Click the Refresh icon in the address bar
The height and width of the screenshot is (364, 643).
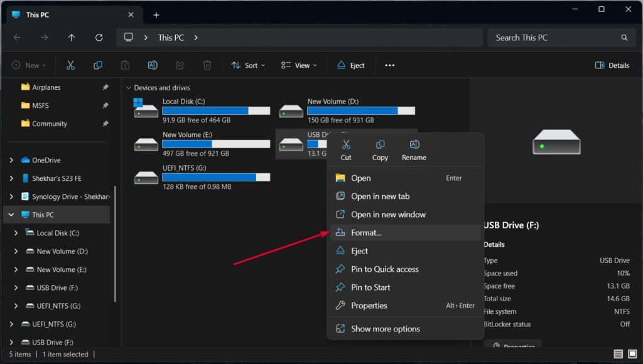pyautogui.click(x=99, y=38)
